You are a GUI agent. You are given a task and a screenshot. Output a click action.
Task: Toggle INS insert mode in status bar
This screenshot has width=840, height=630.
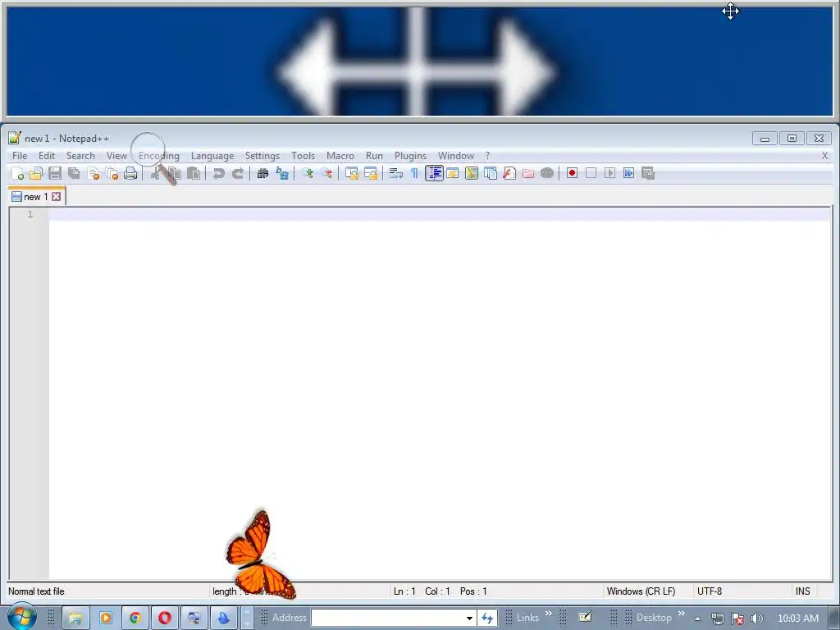pos(802,591)
